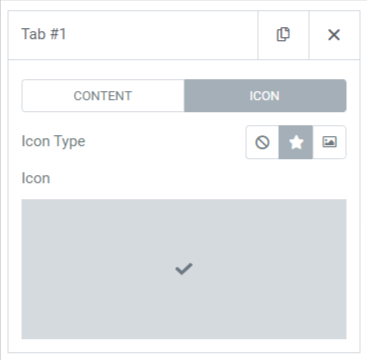Set Icon Type to none
Viewport: 367px width, 360px height.
point(262,142)
